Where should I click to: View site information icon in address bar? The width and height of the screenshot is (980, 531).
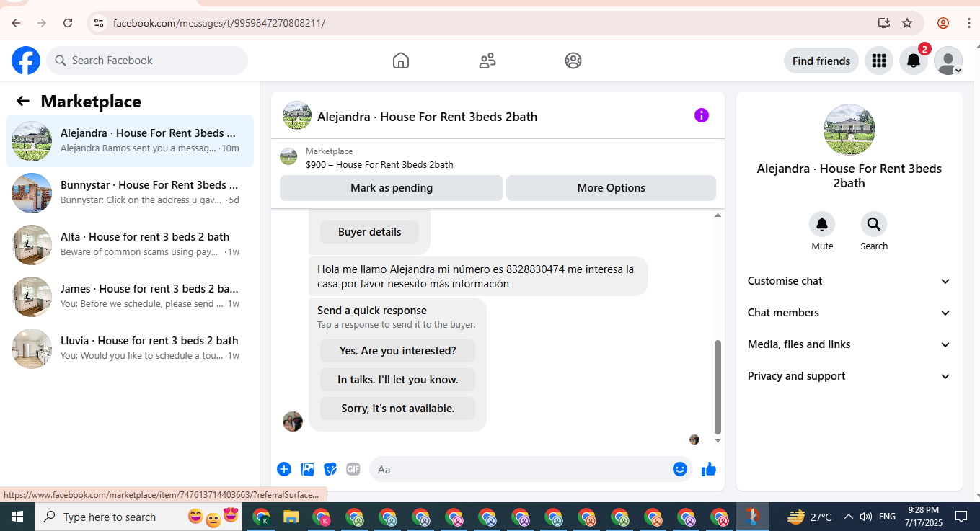pos(99,23)
